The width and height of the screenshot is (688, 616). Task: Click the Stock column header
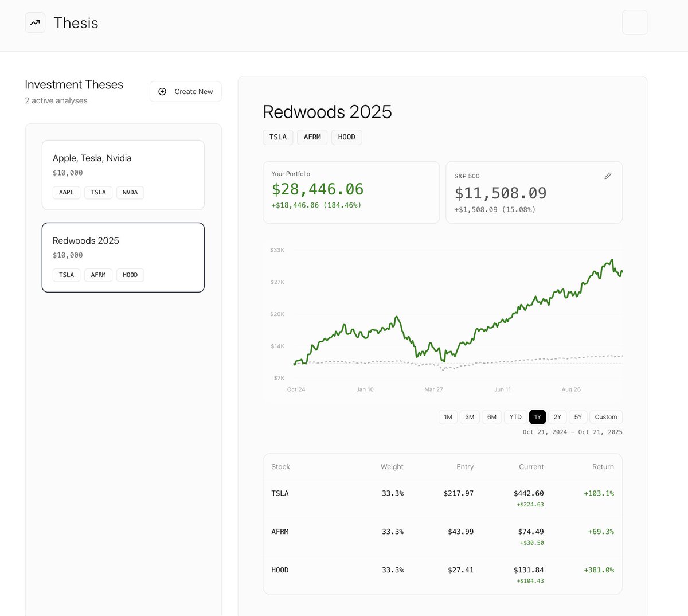point(280,467)
